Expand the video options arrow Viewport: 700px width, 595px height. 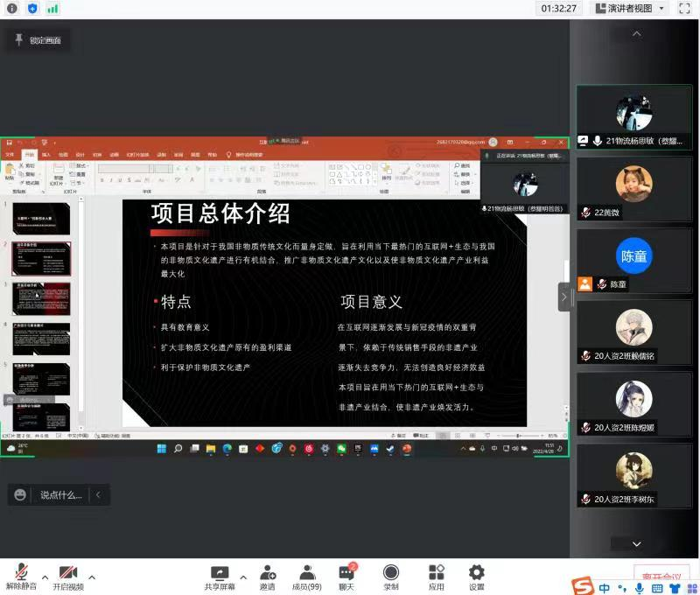(x=91, y=577)
